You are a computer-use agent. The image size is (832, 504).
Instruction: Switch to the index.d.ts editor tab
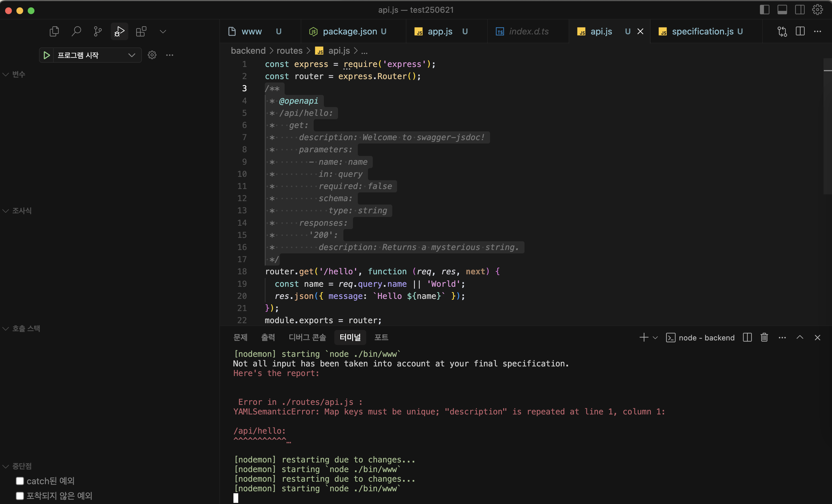(528, 31)
